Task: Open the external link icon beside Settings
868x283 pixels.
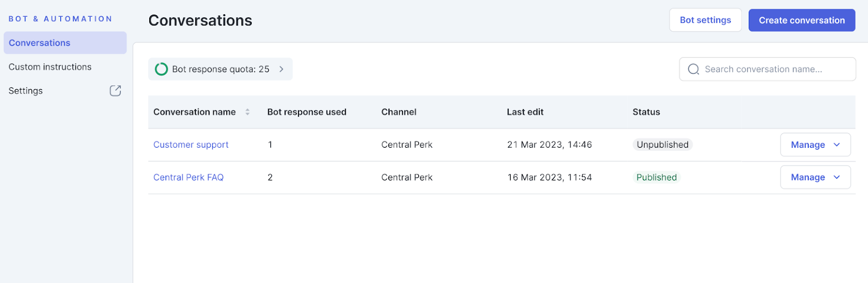Action: [115, 91]
